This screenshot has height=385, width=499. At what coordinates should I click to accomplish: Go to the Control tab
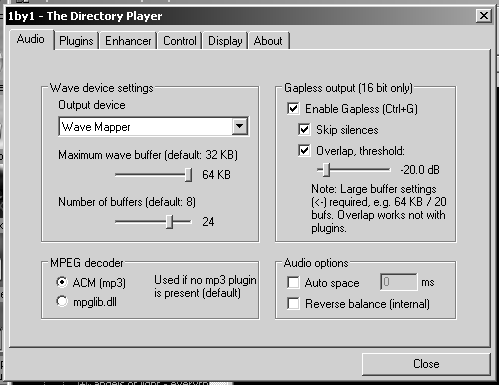[180, 41]
